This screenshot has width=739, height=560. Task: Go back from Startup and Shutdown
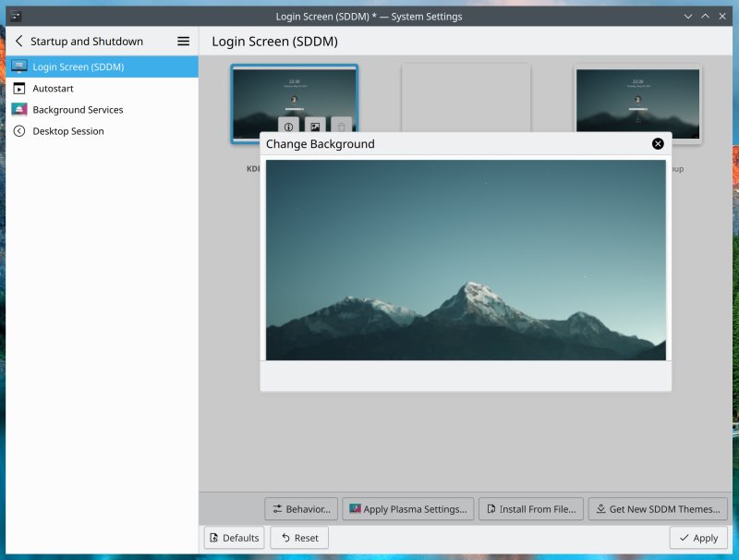[18, 42]
